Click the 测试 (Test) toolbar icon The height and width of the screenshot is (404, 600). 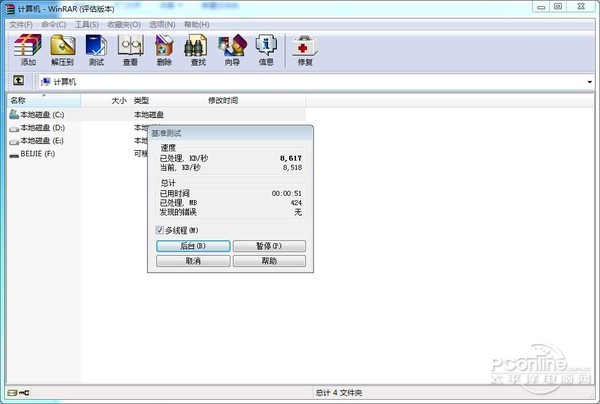click(96, 50)
